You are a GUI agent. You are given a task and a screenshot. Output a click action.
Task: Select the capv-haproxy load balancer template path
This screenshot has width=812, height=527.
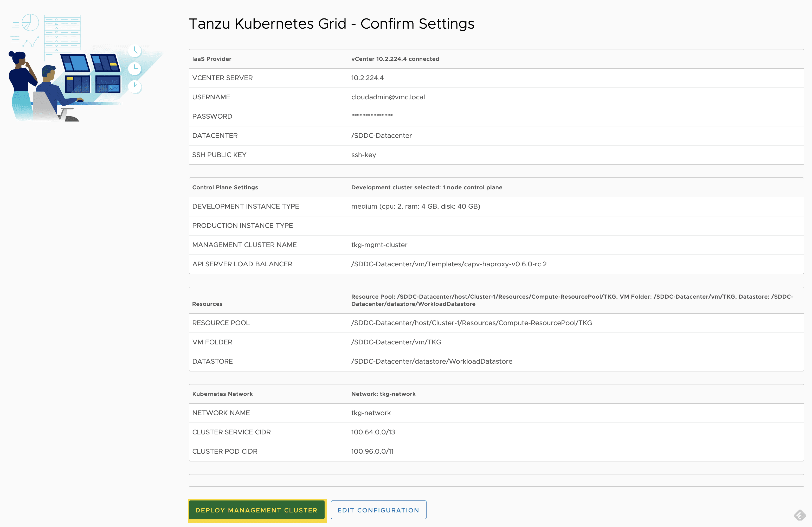[449, 264]
